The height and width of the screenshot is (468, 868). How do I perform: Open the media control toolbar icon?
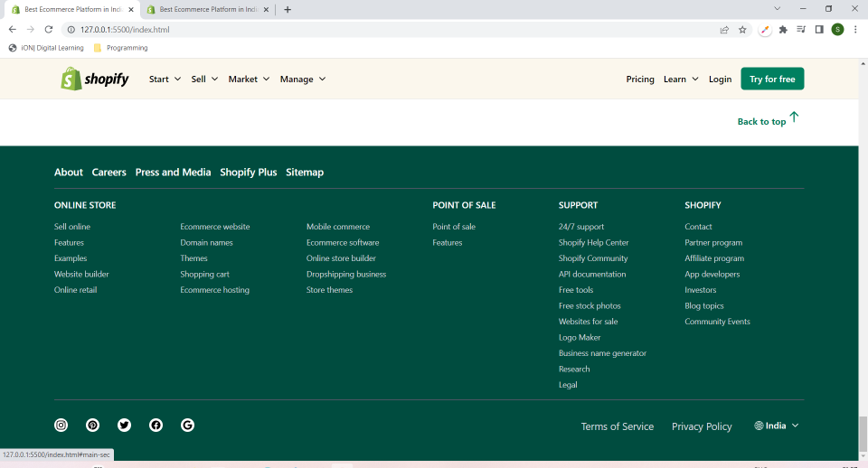pyautogui.click(x=801, y=29)
